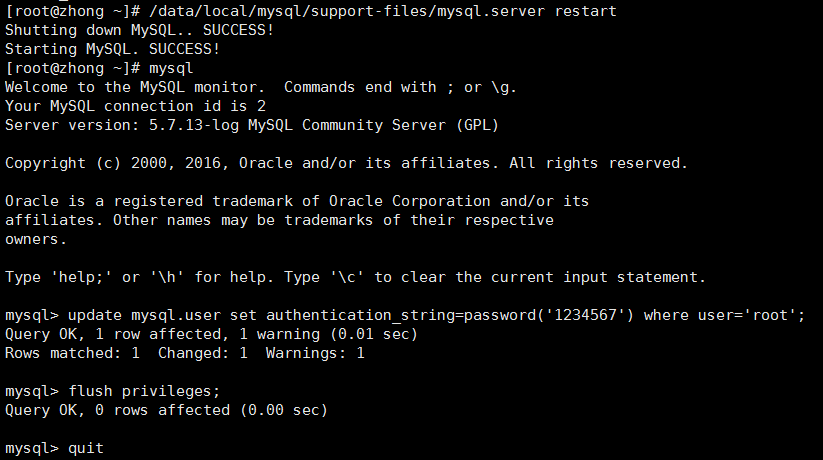Click the 'mysql' command after root@zhong prompt
The image size is (823, 460).
point(170,68)
